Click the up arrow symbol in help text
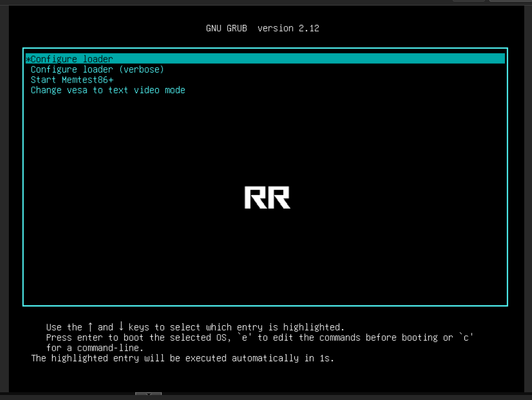Image resolution: width=532 pixels, height=400 pixels. tap(90, 327)
